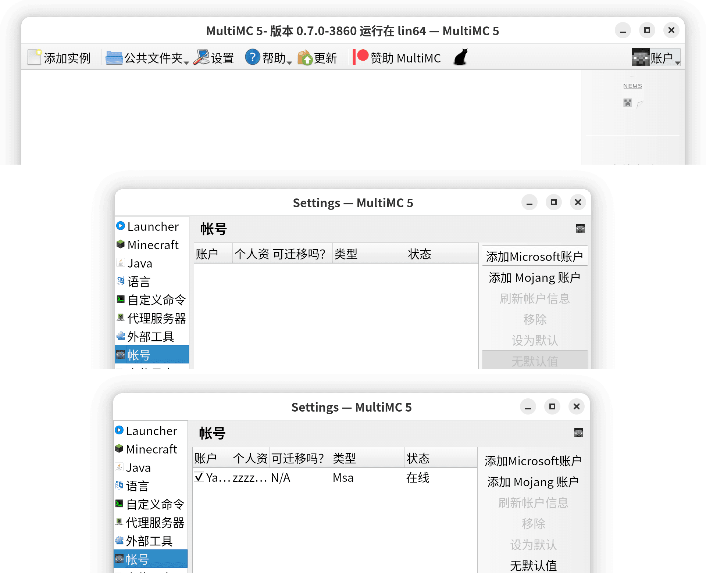The image size is (706, 588).
Task: Click Java icon in lower Settings window sidebar
Action: point(119,467)
